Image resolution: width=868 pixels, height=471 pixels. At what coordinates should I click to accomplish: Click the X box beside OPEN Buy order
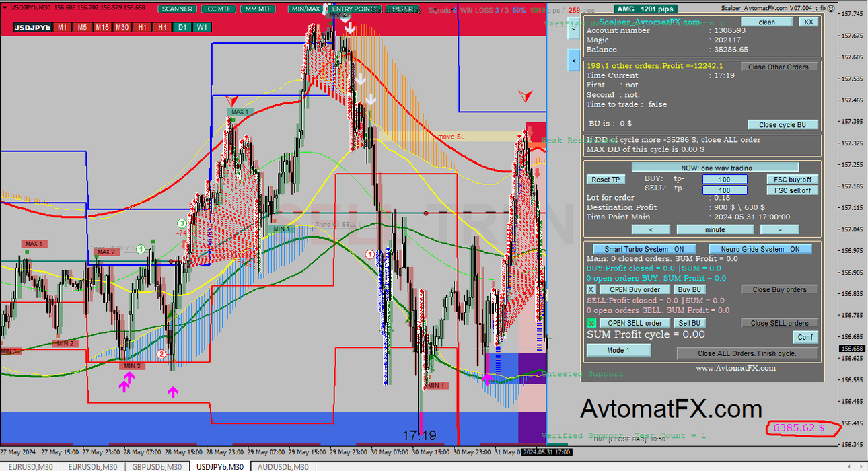[591, 289]
